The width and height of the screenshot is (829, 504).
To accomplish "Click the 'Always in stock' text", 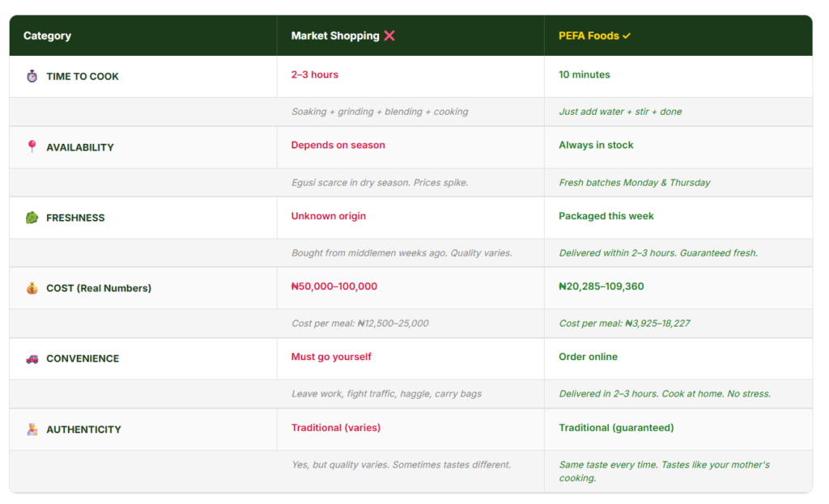I will tap(596, 145).
